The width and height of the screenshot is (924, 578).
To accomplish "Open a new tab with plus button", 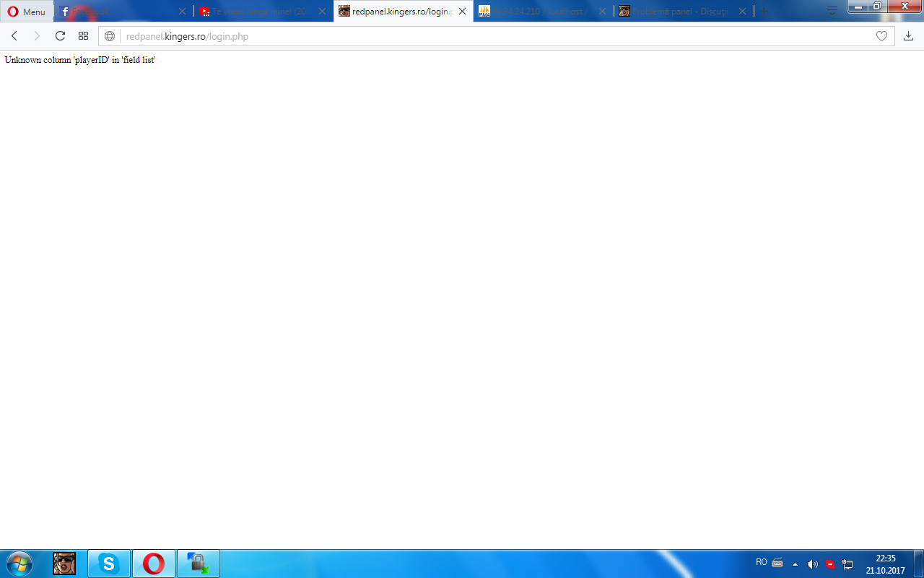I will 764,12.
